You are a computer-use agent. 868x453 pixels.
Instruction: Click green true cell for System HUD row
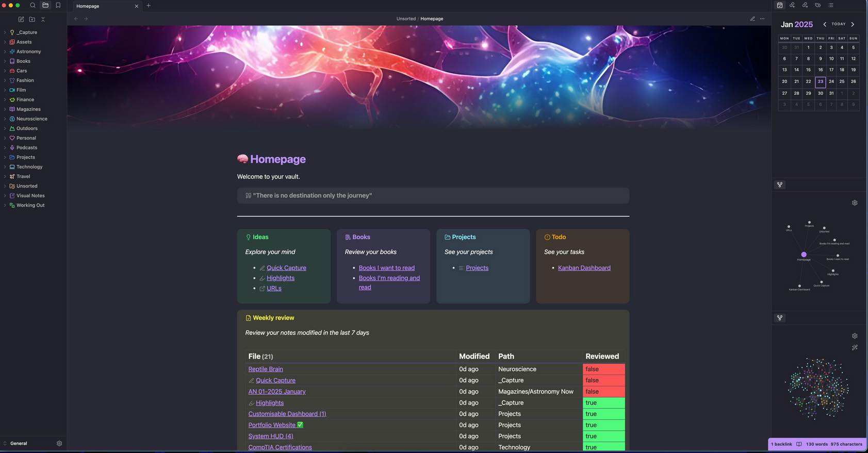pyautogui.click(x=604, y=437)
